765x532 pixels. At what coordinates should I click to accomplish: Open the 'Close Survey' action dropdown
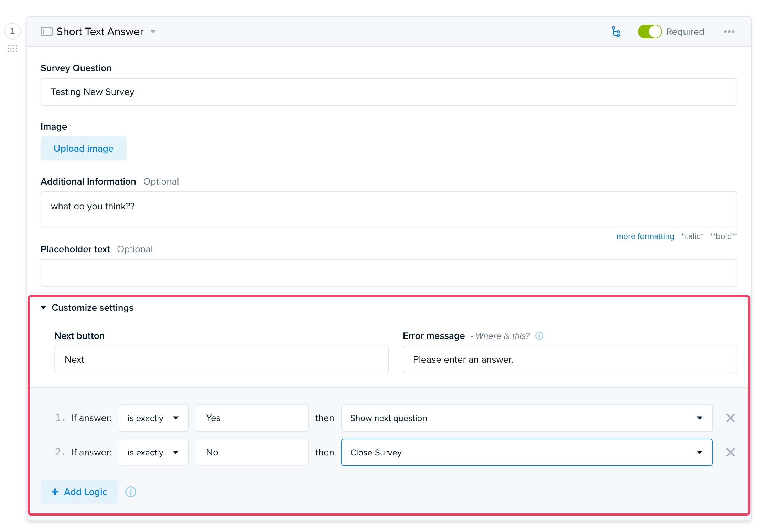pyautogui.click(x=527, y=452)
